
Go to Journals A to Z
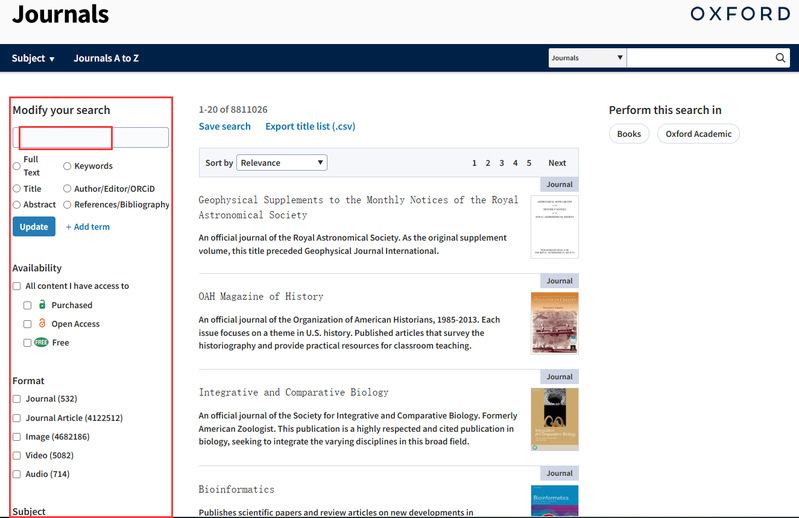(x=106, y=58)
